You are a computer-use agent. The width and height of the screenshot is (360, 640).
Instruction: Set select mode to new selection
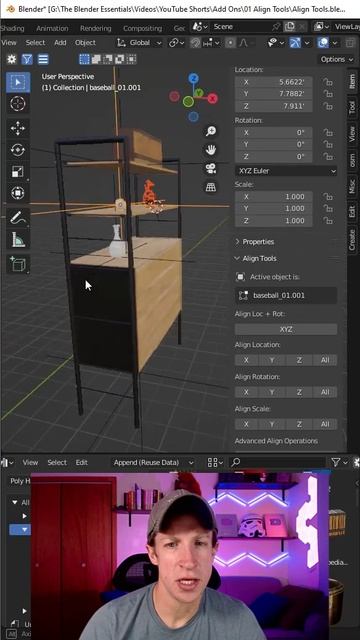[x=84, y=59]
